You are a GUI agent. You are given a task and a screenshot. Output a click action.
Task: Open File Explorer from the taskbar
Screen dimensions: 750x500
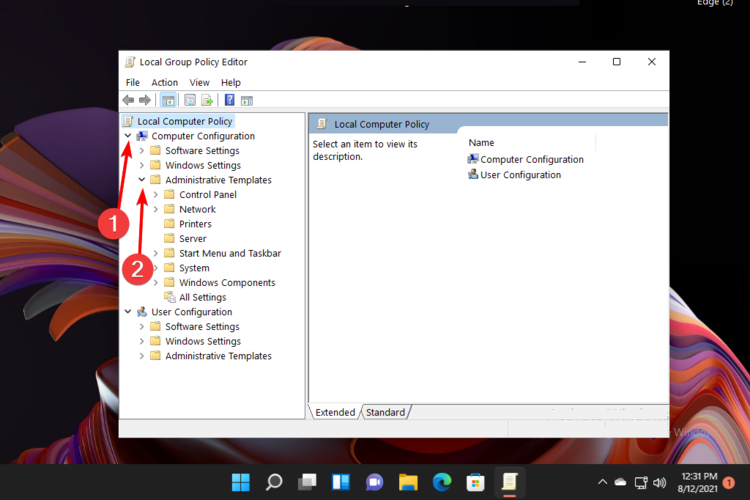coord(408,482)
